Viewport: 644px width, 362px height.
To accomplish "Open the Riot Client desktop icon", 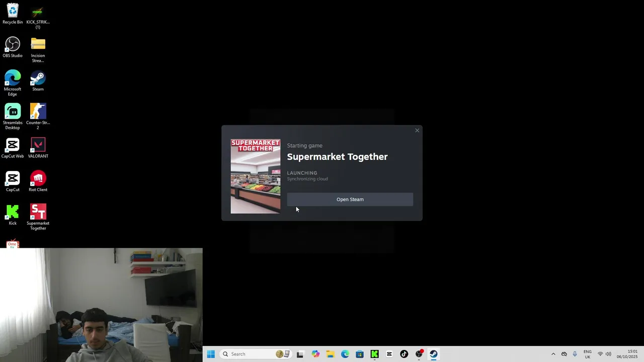I will click(38, 182).
